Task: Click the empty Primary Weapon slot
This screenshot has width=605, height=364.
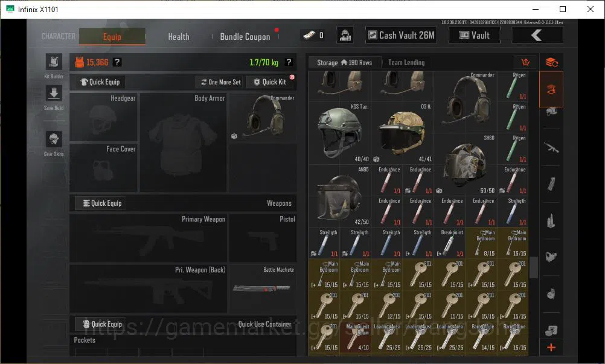Action: 149,238
